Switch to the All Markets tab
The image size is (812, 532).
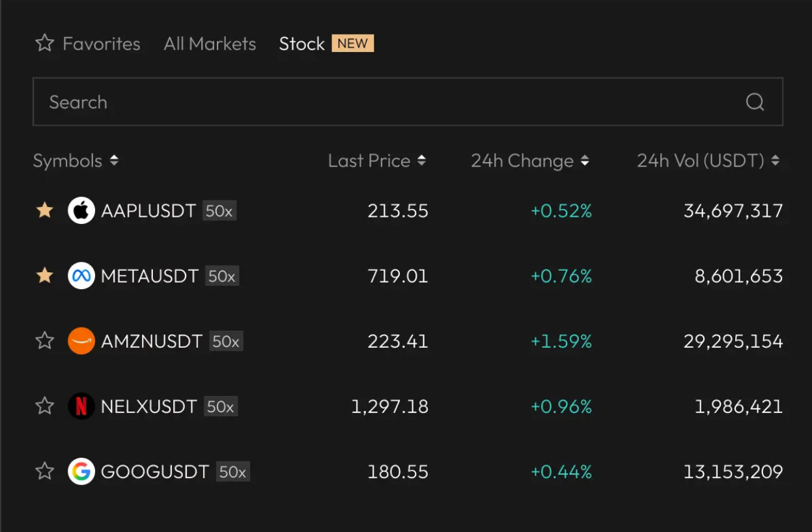[209, 43]
